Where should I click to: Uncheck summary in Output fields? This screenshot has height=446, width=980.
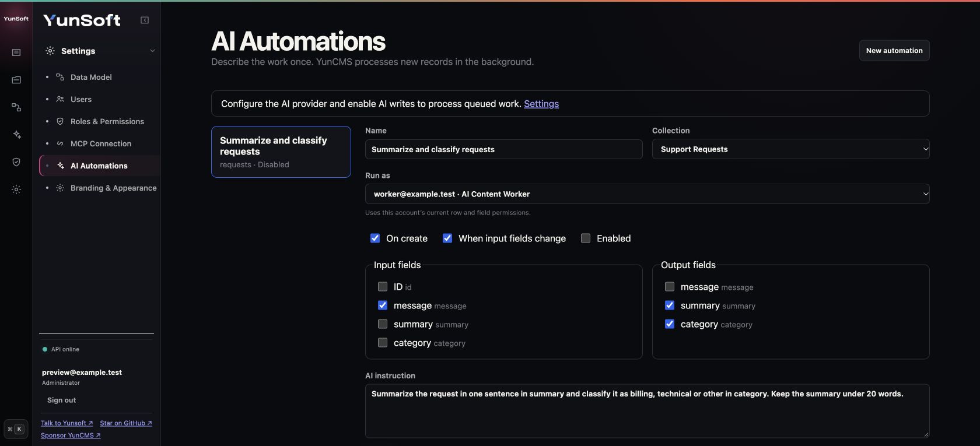(x=670, y=305)
